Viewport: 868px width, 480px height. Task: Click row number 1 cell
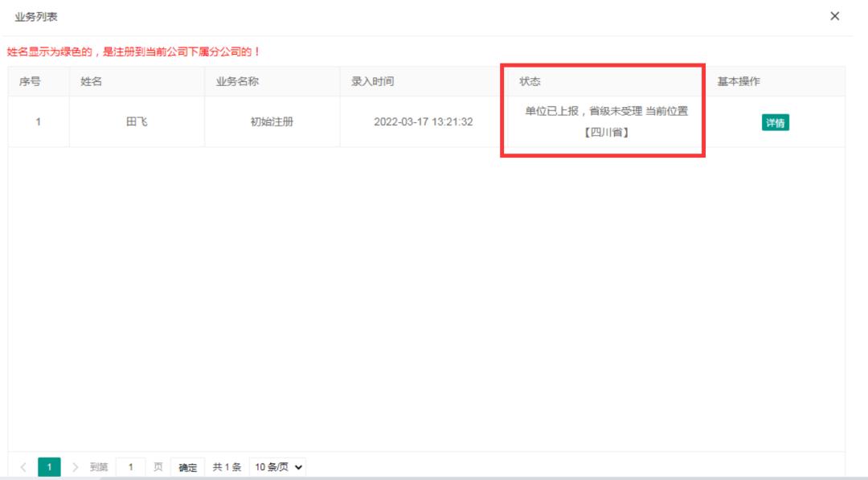(x=39, y=122)
